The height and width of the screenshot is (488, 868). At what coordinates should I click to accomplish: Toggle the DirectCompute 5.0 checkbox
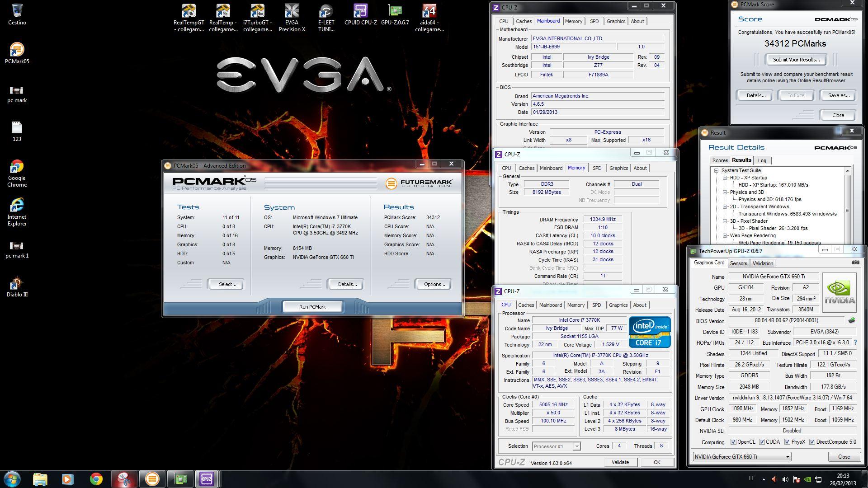812,442
